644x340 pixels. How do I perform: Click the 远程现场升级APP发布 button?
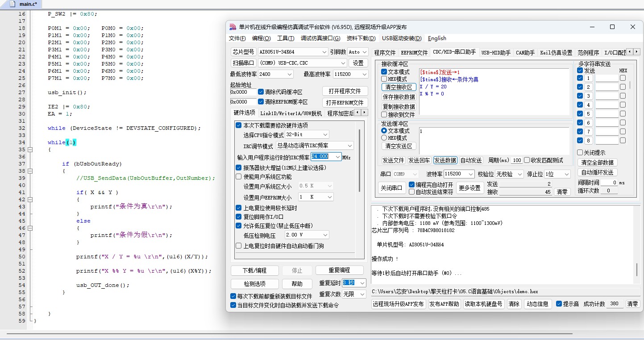pyautogui.click(x=399, y=304)
